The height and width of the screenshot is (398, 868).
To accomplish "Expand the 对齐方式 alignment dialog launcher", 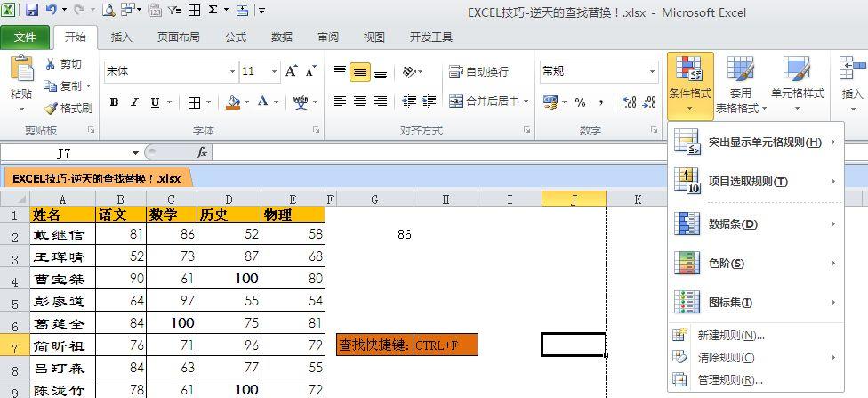I will (527, 130).
